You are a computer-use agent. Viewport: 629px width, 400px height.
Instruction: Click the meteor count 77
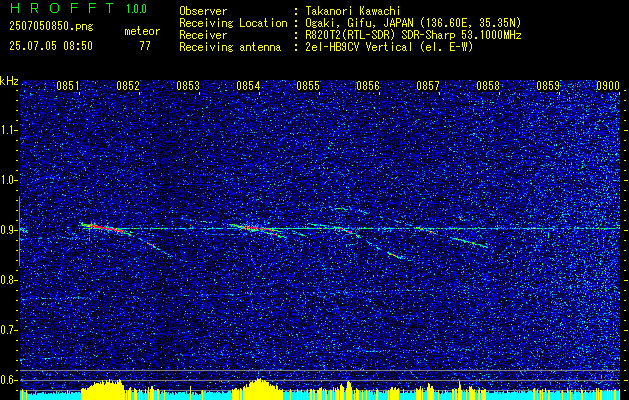pyautogui.click(x=145, y=46)
